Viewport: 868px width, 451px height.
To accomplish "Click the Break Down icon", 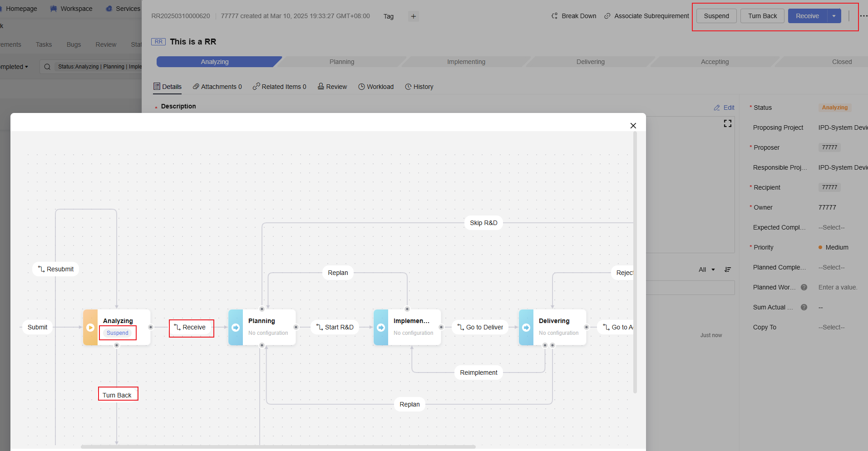I will 554,16.
